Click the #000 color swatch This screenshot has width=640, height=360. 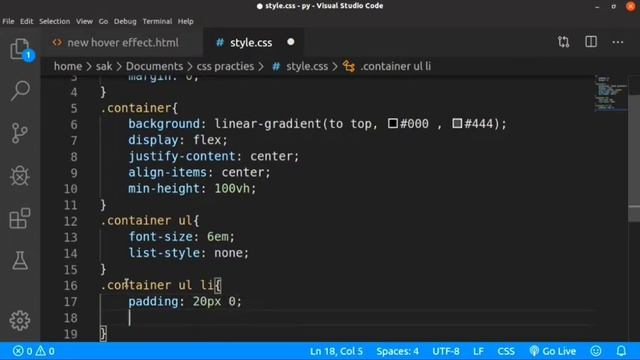[x=393, y=123]
